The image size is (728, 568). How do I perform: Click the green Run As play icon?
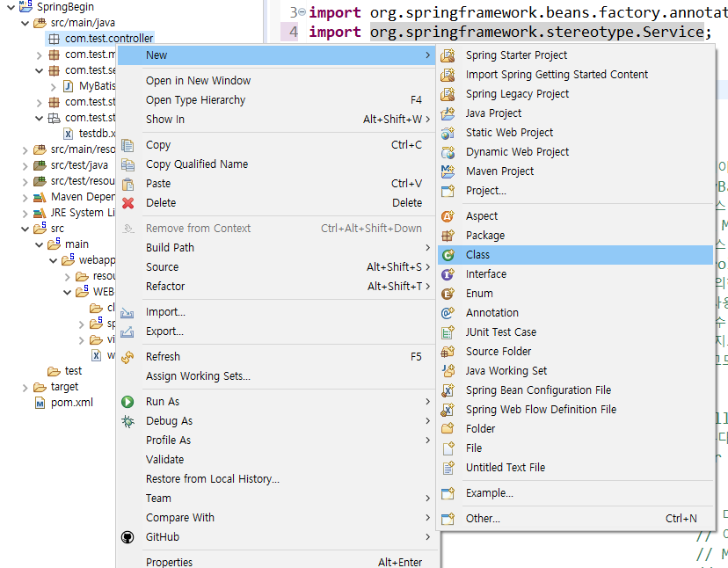pos(127,402)
